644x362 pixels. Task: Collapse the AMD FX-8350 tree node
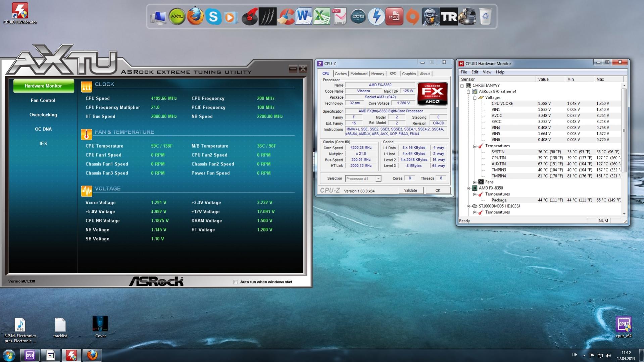(x=468, y=188)
